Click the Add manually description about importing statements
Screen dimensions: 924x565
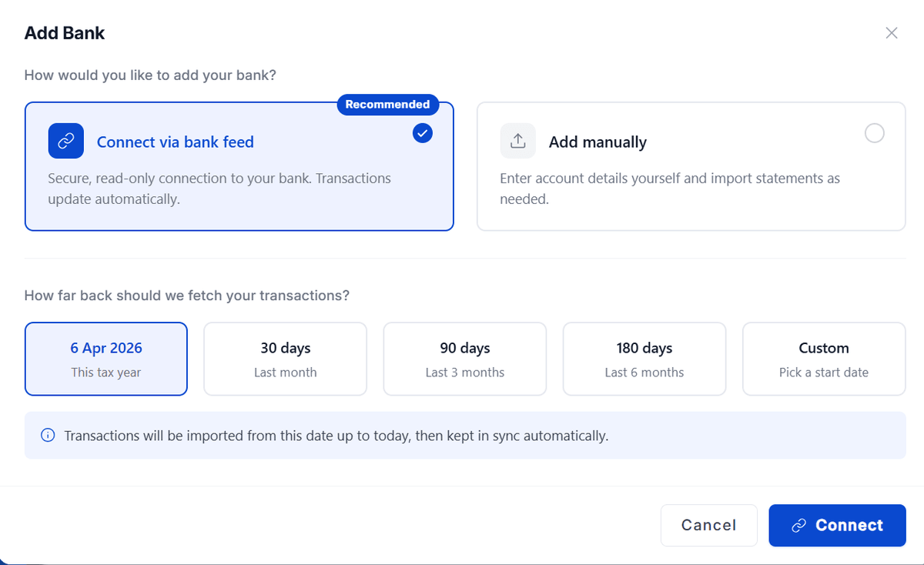tap(670, 189)
